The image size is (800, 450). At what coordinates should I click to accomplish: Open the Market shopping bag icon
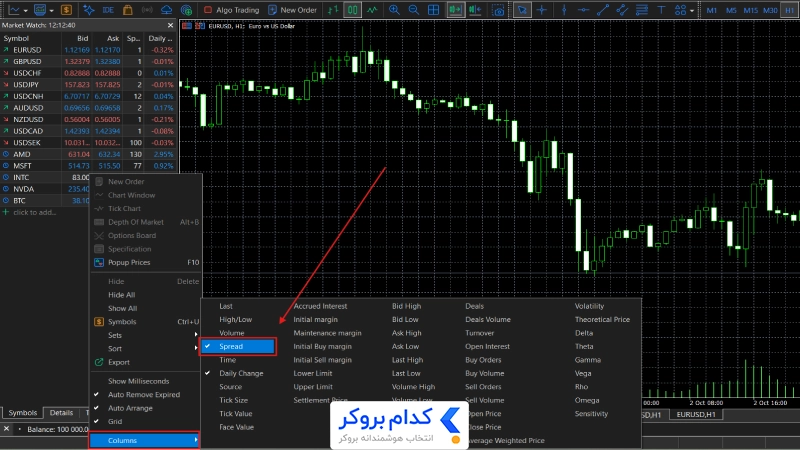(128, 10)
